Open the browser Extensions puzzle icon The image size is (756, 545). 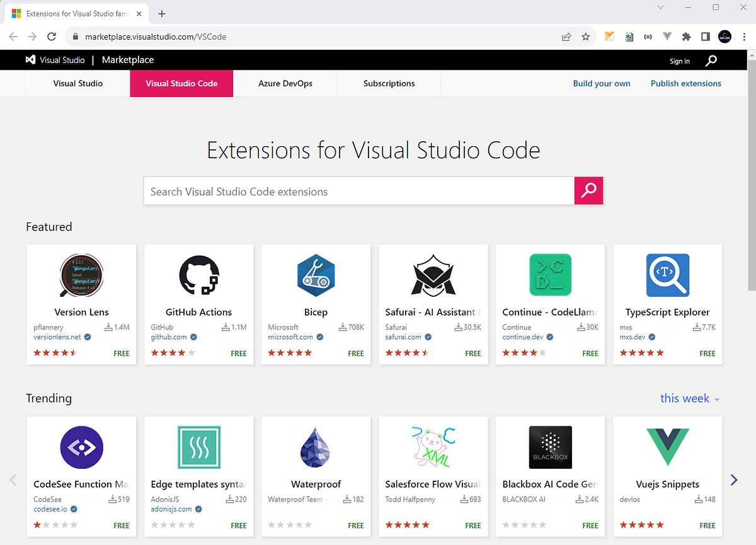(687, 37)
